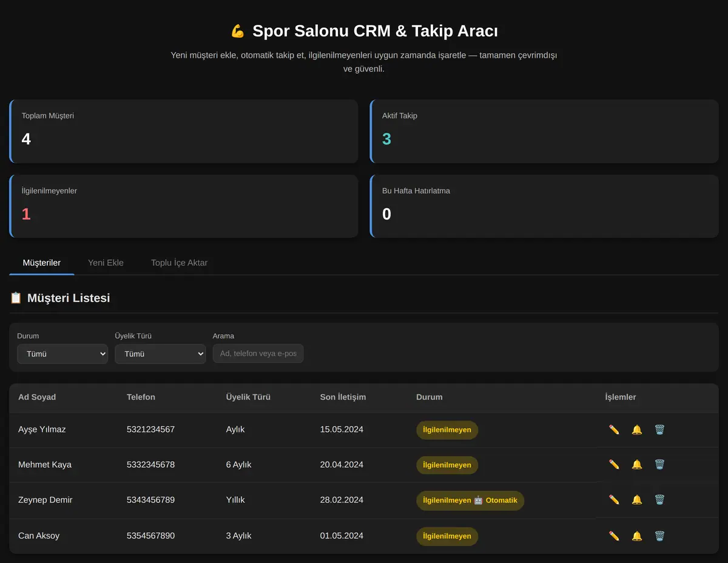Click the bell icon in Mehmet Kaya's row
728x563 pixels.
click(637, 465)
